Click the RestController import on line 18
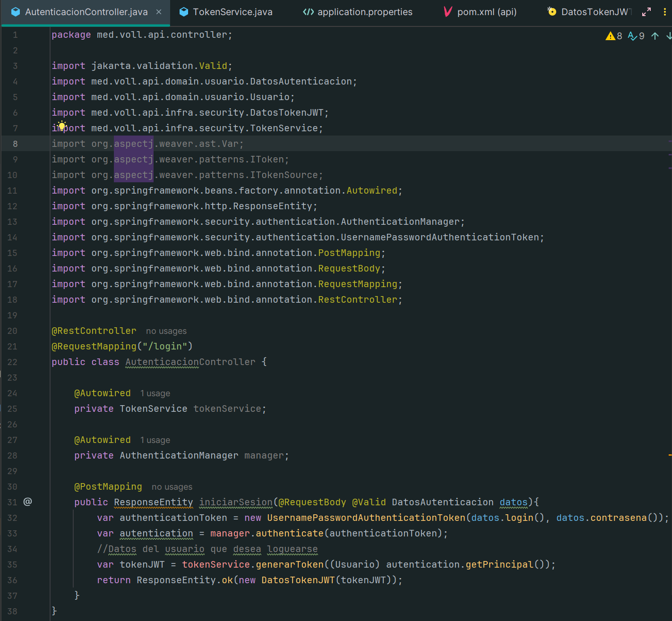Image resolution: width=672 pixels, height=621 pixels. (x=227, y=300)
